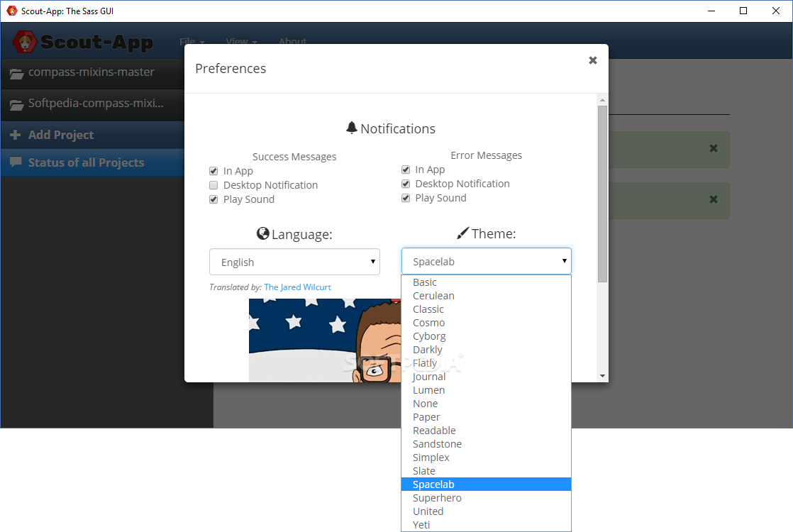
Task: Collapse the Theme dropdown showing Spacelab
Action: 486,261
